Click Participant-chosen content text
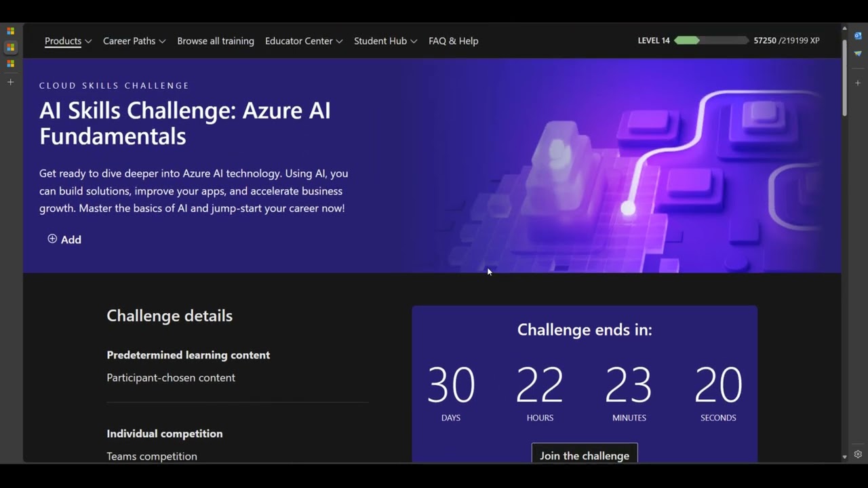The height and width of the screenshot is (488, 868). [x=171, y=378]
